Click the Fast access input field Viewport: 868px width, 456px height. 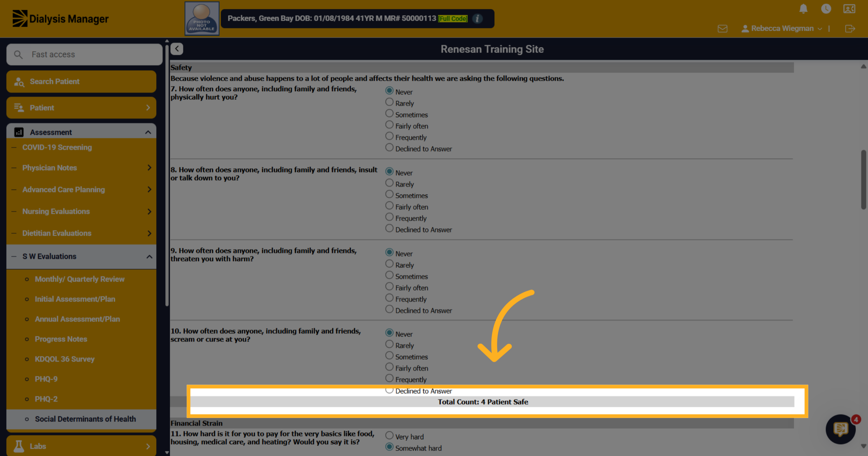click(x=85, y=55)
